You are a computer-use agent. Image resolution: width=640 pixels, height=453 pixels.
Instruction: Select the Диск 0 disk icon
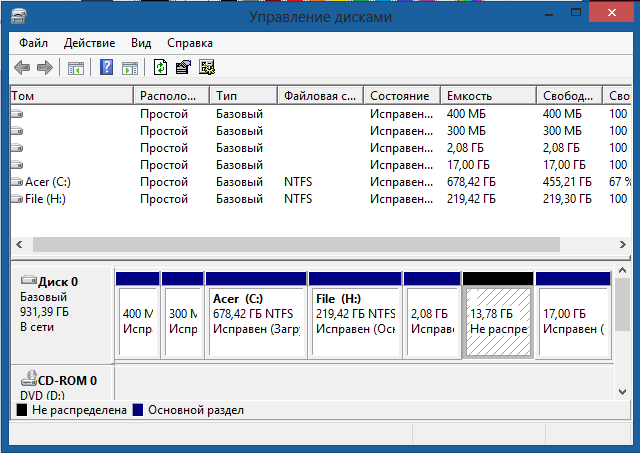click(28, 282)
